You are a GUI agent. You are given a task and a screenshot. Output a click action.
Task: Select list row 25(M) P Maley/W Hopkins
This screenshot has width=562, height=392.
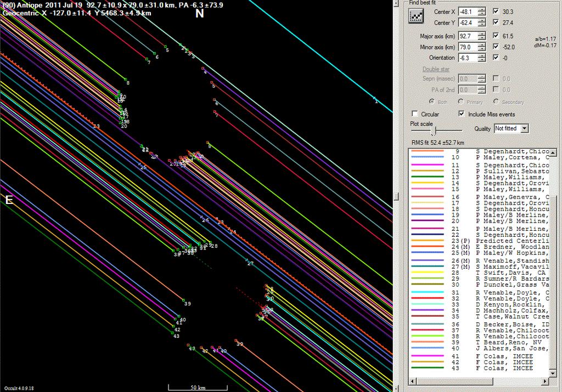[x=479, y=253]
